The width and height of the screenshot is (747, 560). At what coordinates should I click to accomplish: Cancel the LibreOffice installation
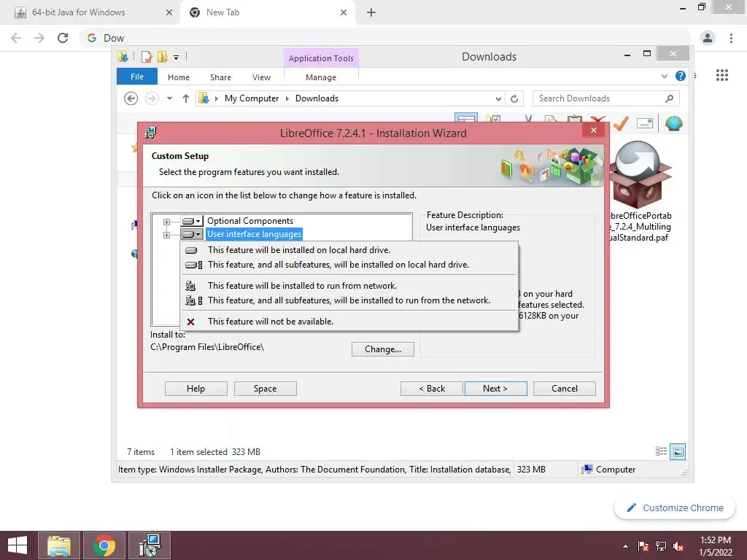click(x=565, y=389)
